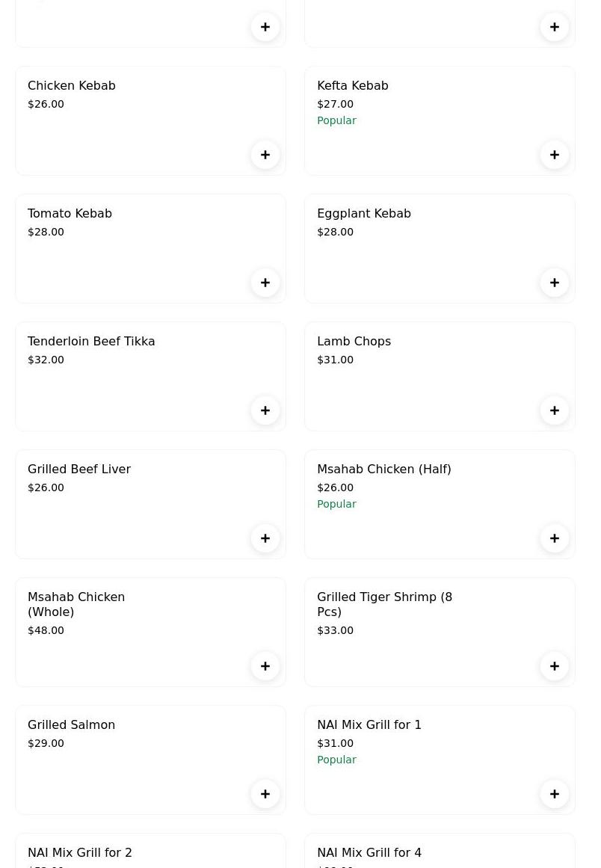Add Chicken Kebab to the order
This screenshot has height=868, width=601.
point(265,155)
